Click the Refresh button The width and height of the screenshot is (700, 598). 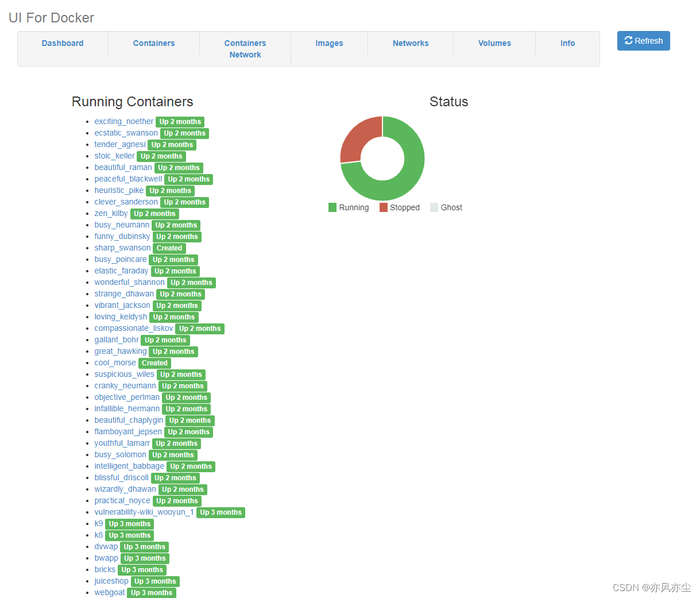coord(643,41)
